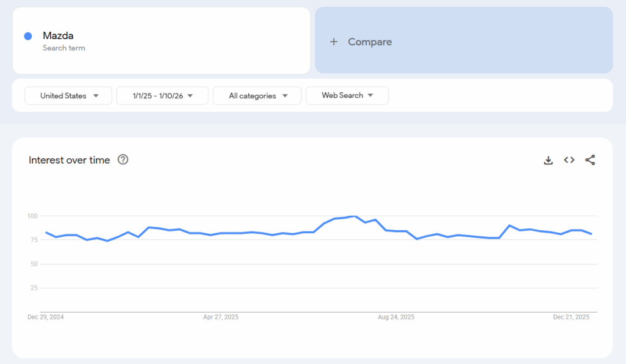The height and width of the screenshot is (364, 626).
Task: Expand the Web Search type dropdown
Action: (347, 95)
